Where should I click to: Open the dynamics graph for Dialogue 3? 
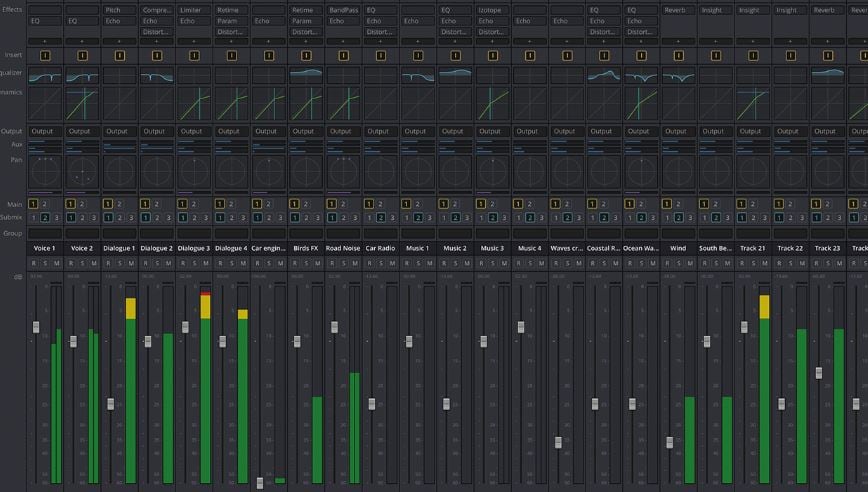[194, 103]
